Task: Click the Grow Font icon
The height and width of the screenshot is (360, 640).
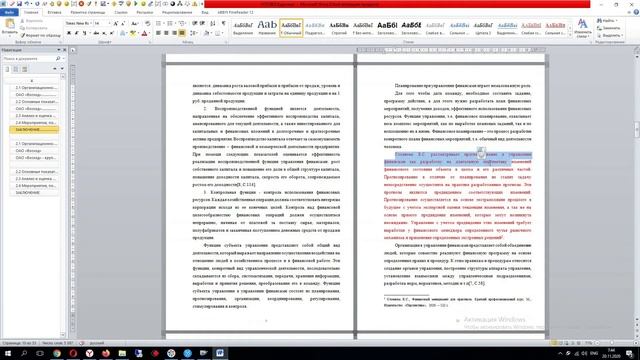Action: click(x=116, y=24)
